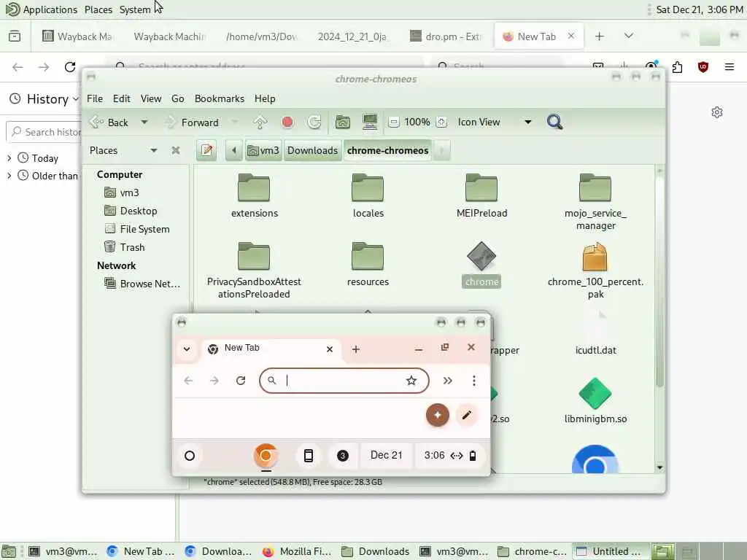The image size is (747, 560).
Task: Click the Forward button in file manager
Action: click(x=191, y=122)
